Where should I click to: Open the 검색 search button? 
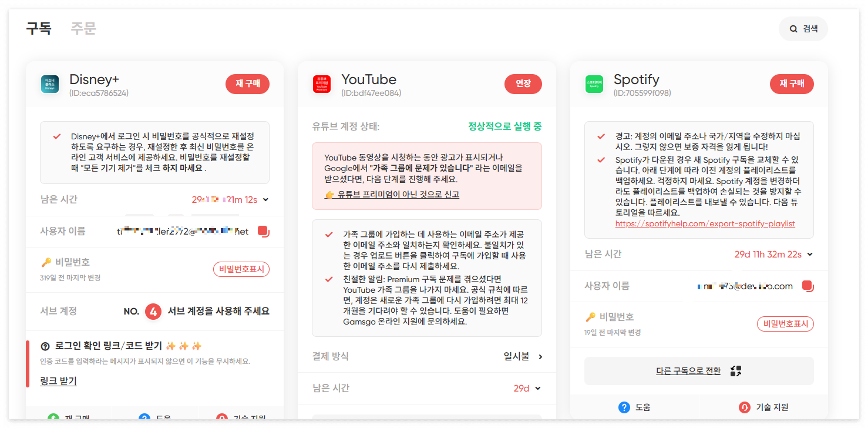[803, 29]
